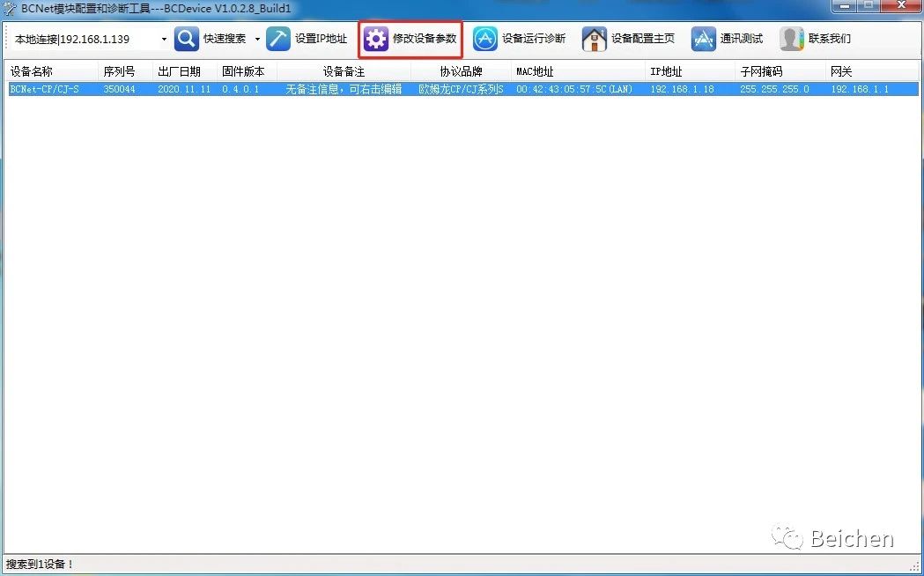Sort by 子网掩码 column header
The width and height of the screenshot is (924, 576).
(x=780, y=72)
